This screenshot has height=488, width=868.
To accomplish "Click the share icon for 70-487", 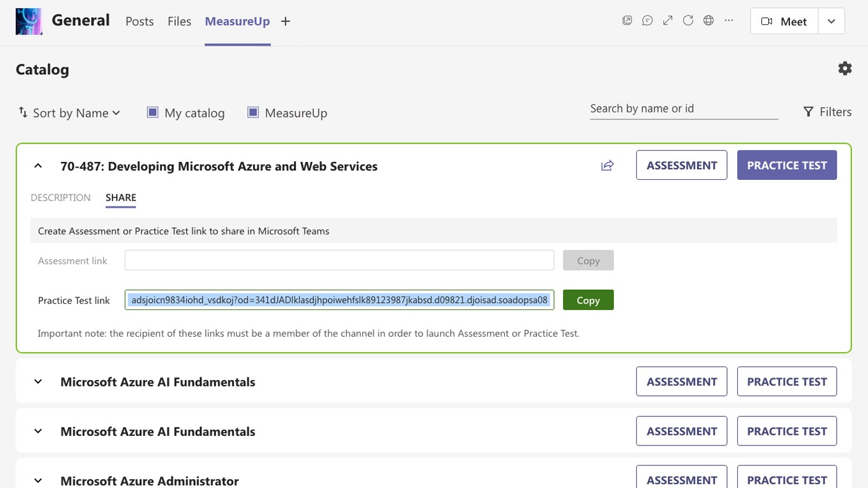I will (607, 166).
